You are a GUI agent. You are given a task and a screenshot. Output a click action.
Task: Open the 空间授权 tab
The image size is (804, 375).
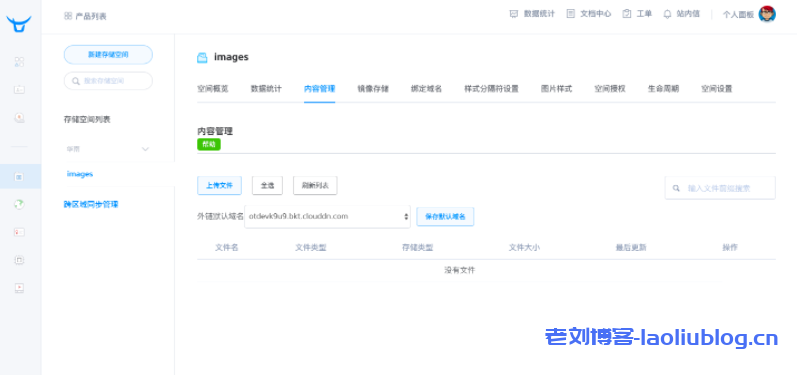[x=610, y=89]
